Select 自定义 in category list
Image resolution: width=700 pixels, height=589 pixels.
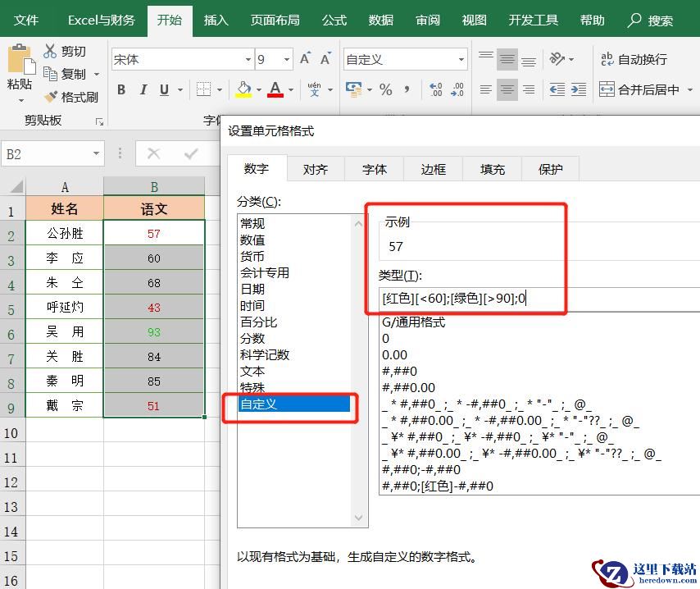(x=294, y=404)
